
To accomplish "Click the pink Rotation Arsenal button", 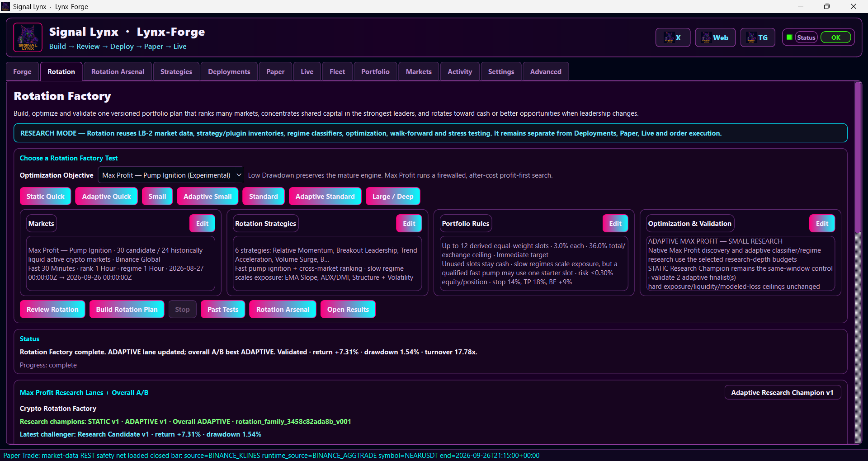I will pos(283,309).
